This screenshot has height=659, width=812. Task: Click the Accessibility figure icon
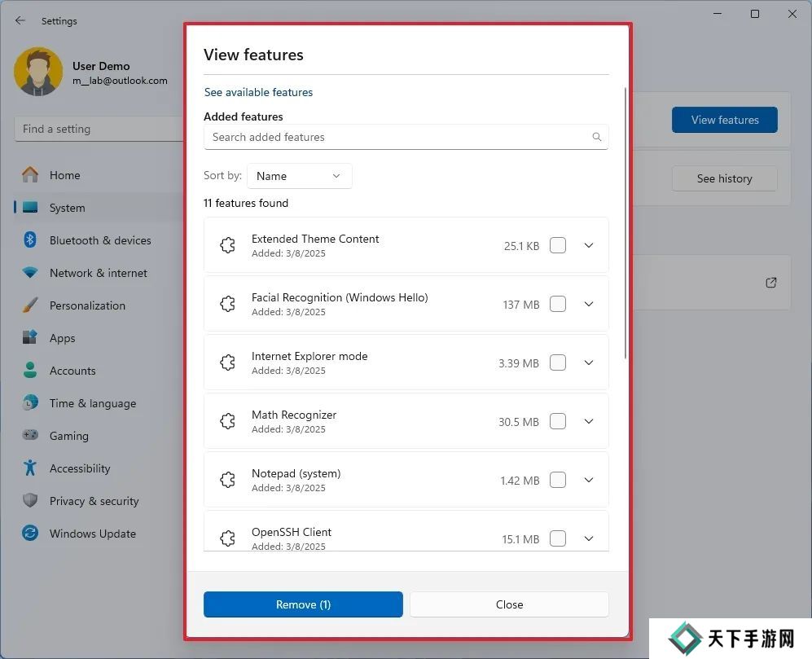coord(30,468)
